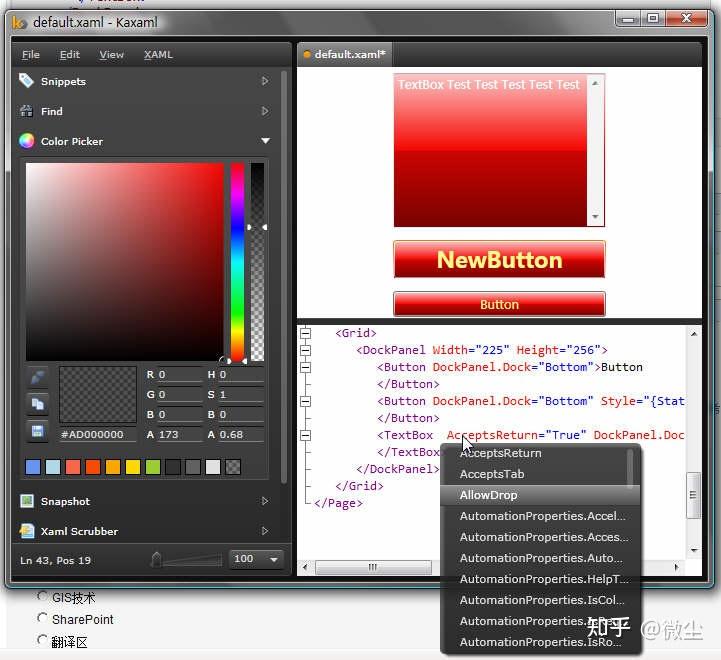Click the orange dot on default.xaml tab

point(307,54)
